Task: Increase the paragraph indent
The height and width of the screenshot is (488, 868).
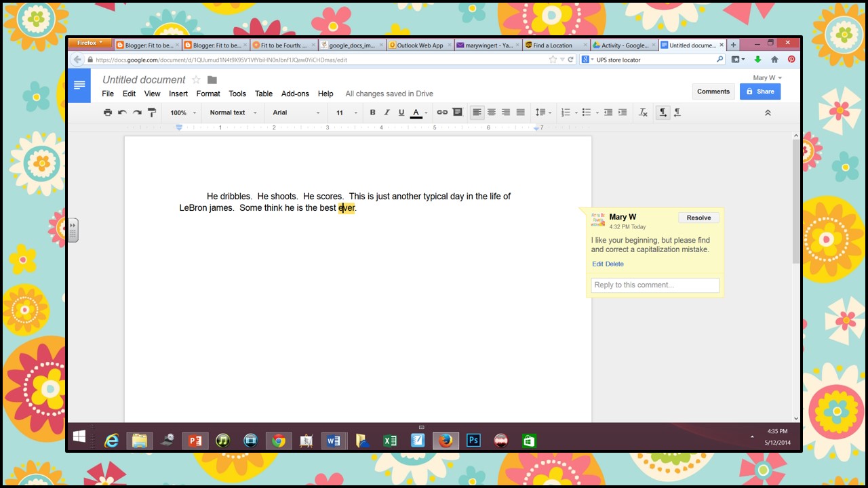Action: 623,113
